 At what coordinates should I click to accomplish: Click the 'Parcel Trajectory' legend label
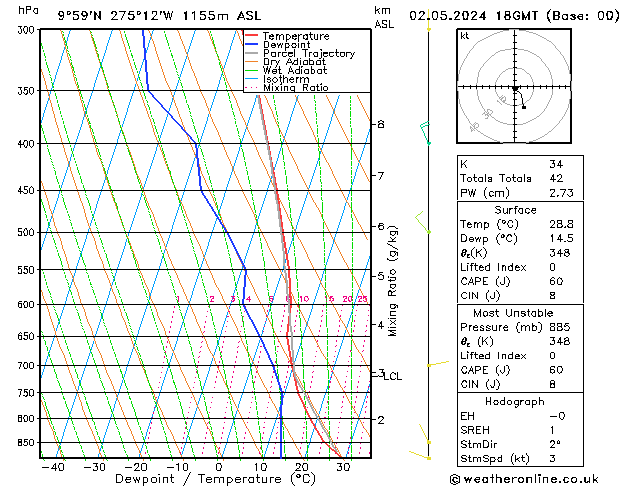click(x=309, y=53)
